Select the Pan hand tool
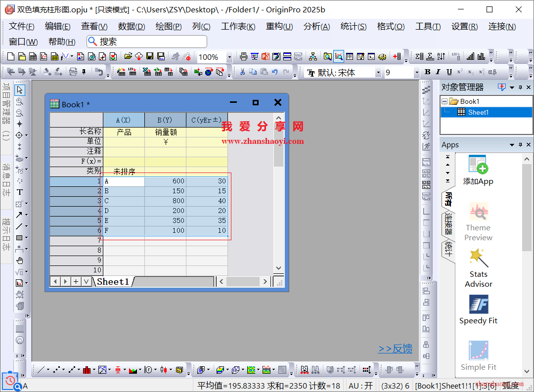The width and height of the screenshot is (534, 392). (x=20, y=261)
